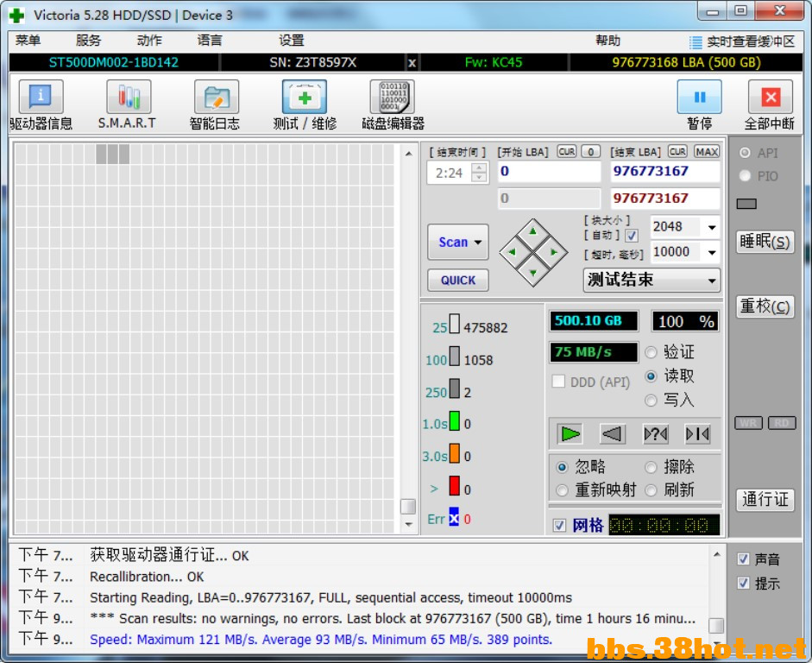Image resolution: width=812 pixels, height=663 pixels.
Task: Click the x next to serial number
Action: pos(412,63)
